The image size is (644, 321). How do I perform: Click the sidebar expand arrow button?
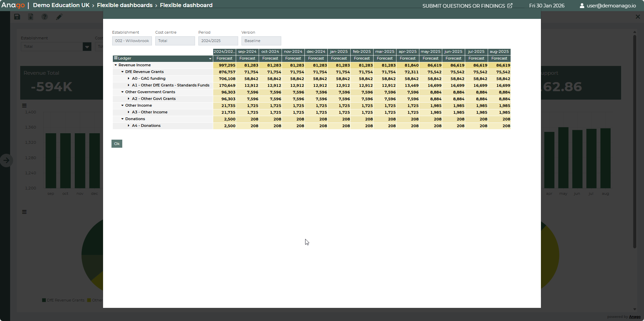[x=6, y=160]
